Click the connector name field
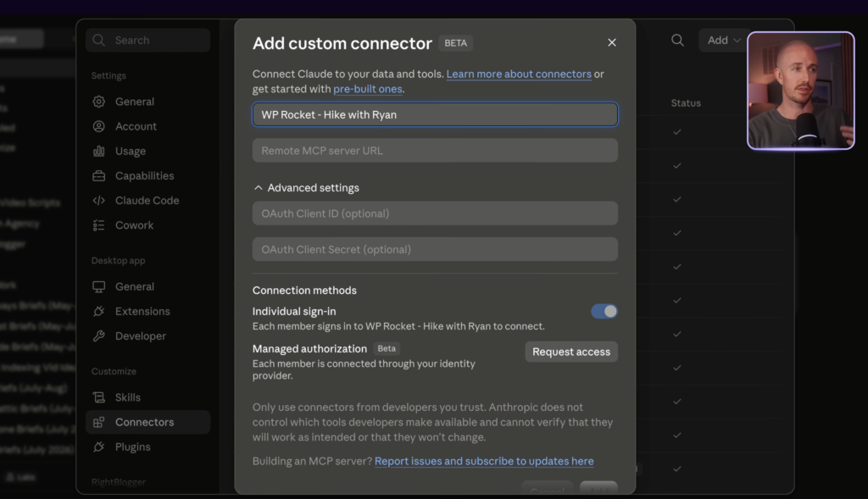The image size is (868, 499). 435,114
